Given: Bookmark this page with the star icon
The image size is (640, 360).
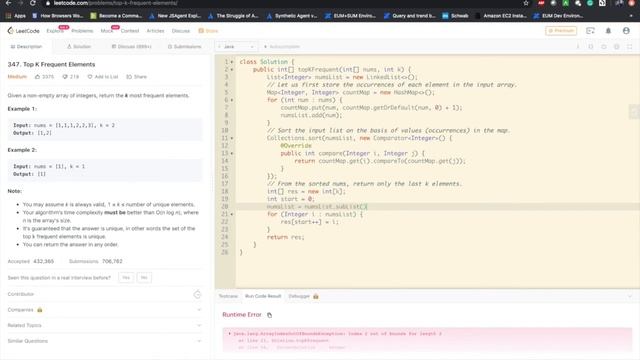Looking at the screenshot, I should tap(526, 3).
